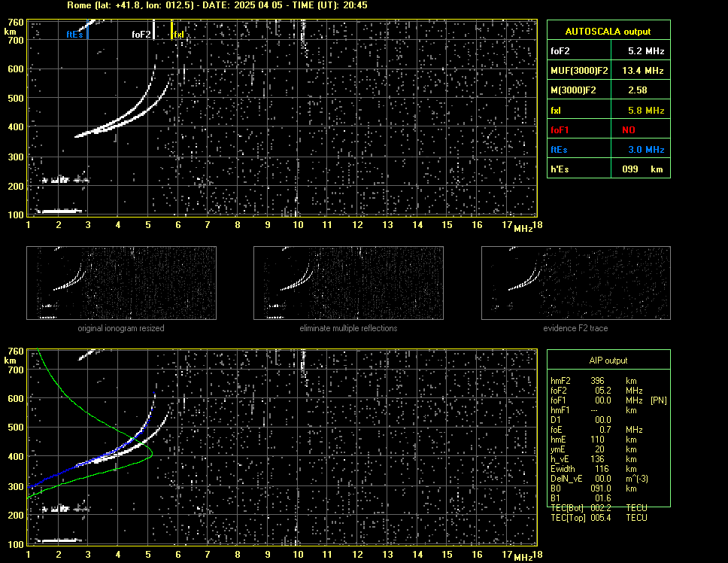
Task: Open the 'eliminate multiple reflections' thumbnail
Action: (348, 283)
